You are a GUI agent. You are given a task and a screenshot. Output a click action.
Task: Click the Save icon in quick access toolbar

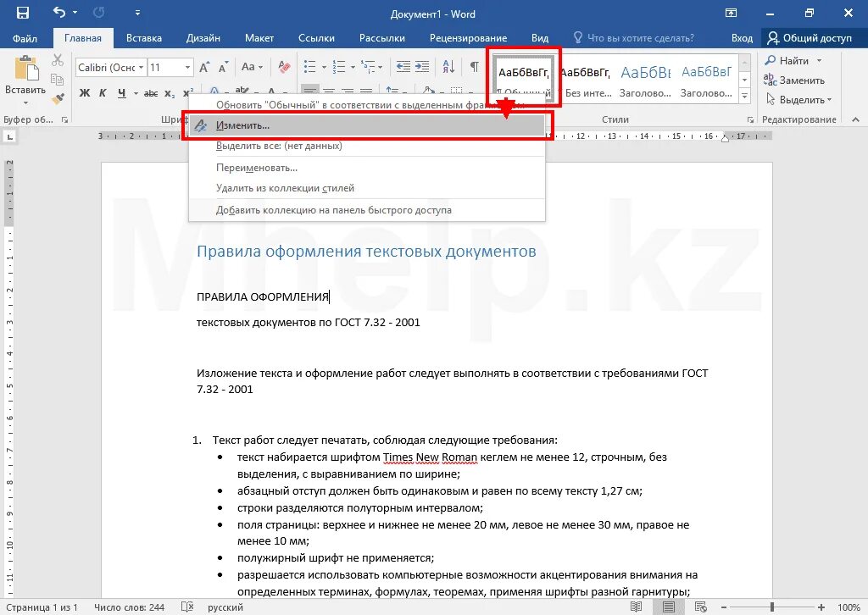pos(23,13)
